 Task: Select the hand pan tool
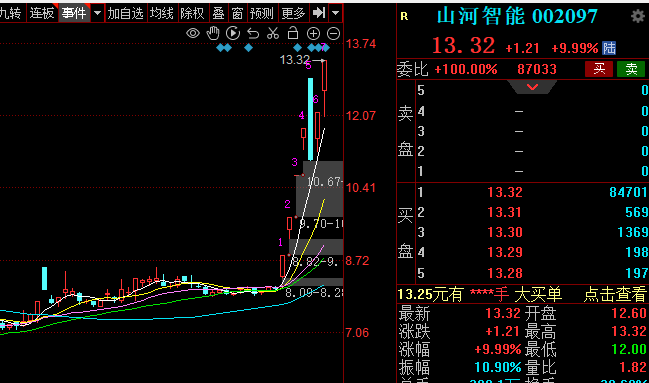[x=213, y=33]
